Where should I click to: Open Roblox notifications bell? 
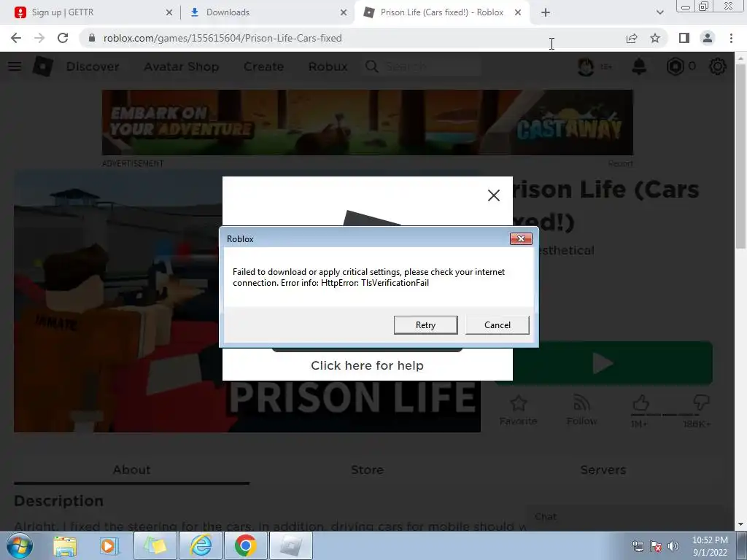(639, 66)
